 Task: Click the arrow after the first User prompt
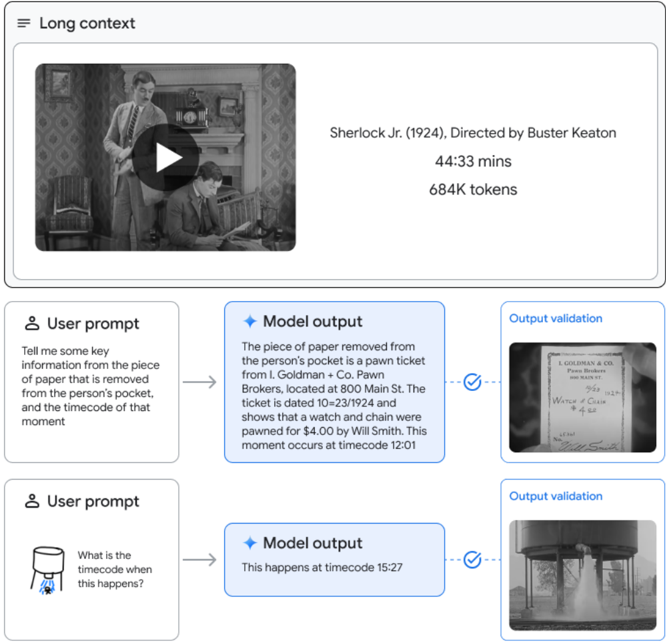pos(200,382)
